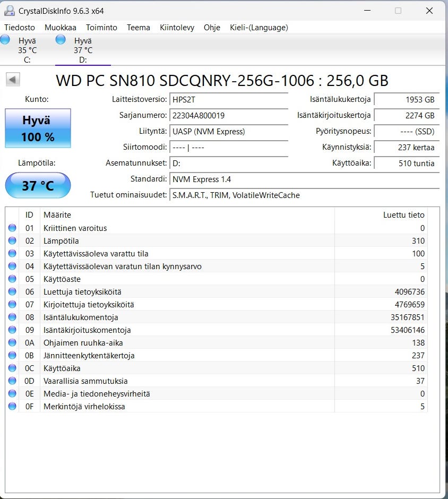Click the Lämpötila: label above temperature
Viewport: 448px width, 499px height.
pyautogui.click(x=37, y=163)
